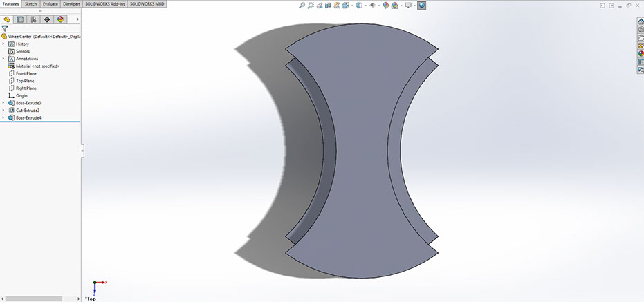The image size is (644, 302).
Task: Expand the Boss-Extrude3 feature
Action: [x=3, y=103]
